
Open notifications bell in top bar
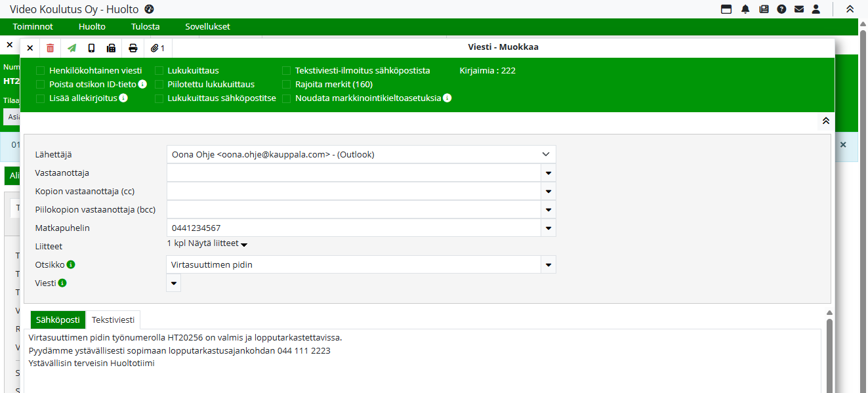click(x=745, y=9)
